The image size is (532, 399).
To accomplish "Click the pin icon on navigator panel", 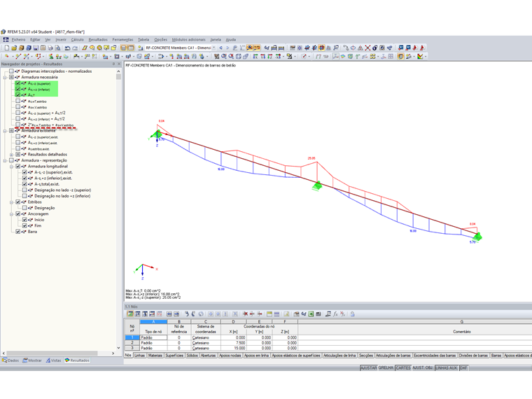I will (113, 64).
